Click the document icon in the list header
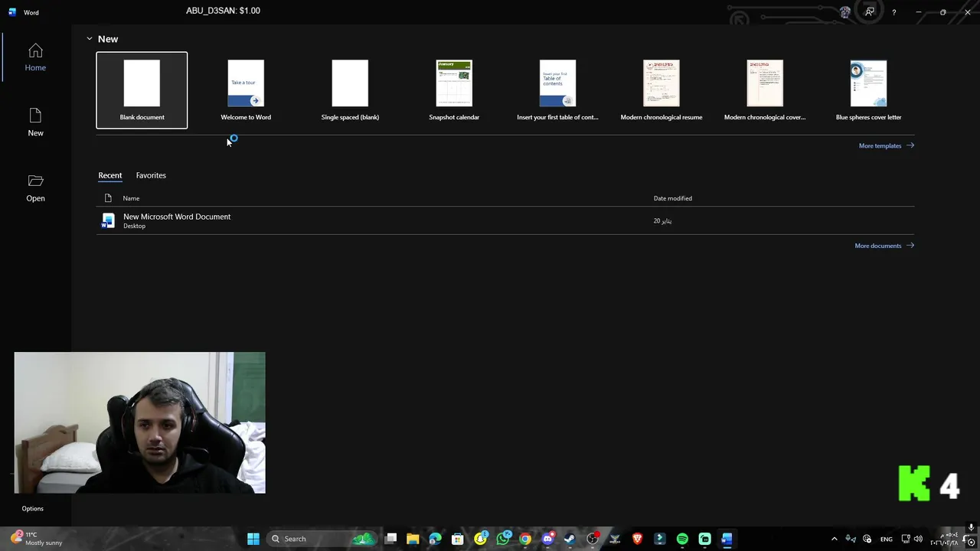 (x=108, y=198)
